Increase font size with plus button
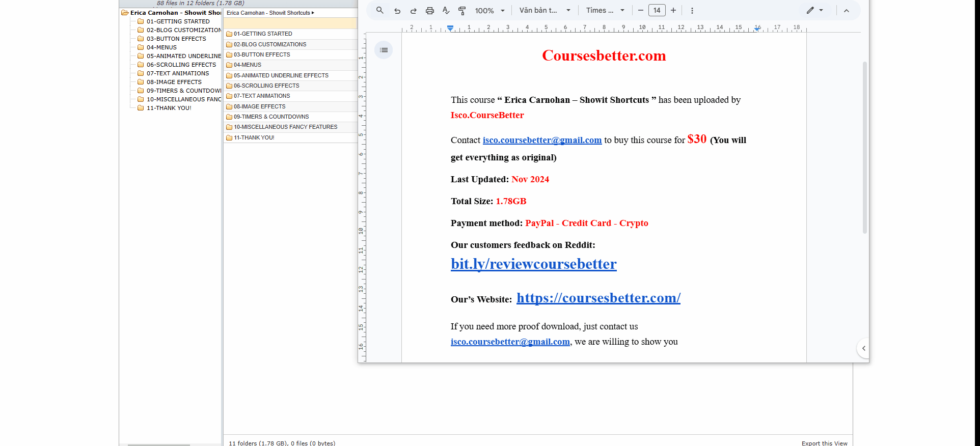Image resolution: width=980 pixels, height=446 pixels. click(x=673, y=11)
